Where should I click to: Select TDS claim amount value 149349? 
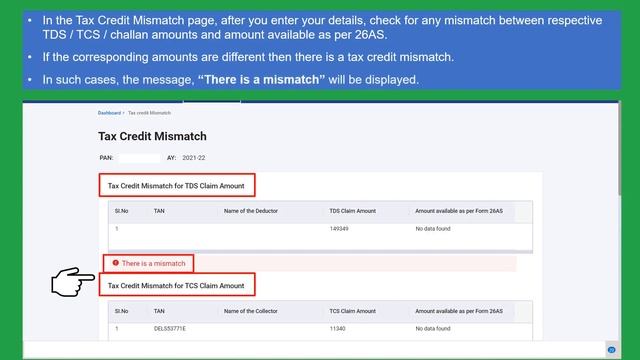pyautogui.click(x=339, y=229)
